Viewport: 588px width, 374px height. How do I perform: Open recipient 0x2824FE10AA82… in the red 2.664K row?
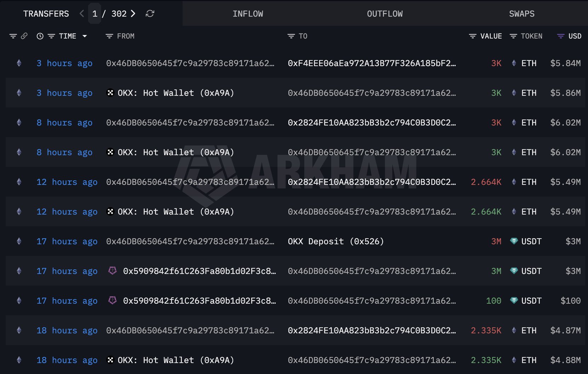click(x=372, y=182)
